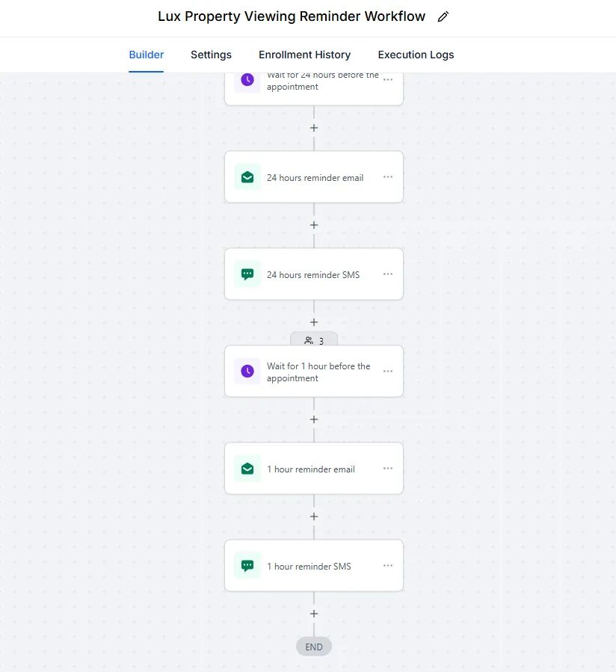Open the Execution Logs tab
The height and width of the screenshot is (672, 616).
coord(416,55)
